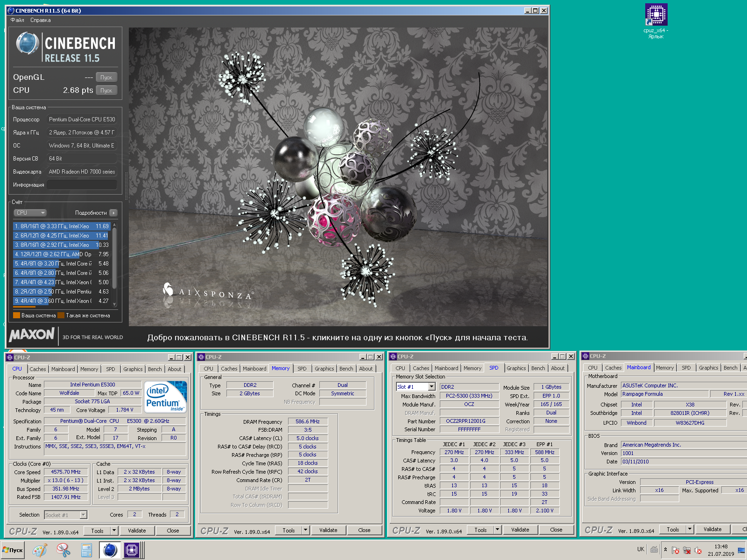This screenshot has height=560, width=747.
Task: Click the orange Ваша система legend swatch
Action: click(16, 315)
